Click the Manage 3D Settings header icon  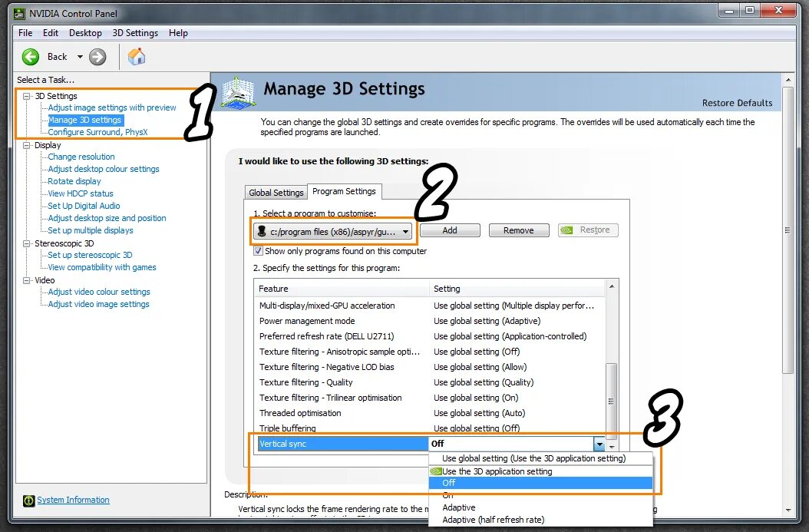pyautogui.click(x=238, y=92)
